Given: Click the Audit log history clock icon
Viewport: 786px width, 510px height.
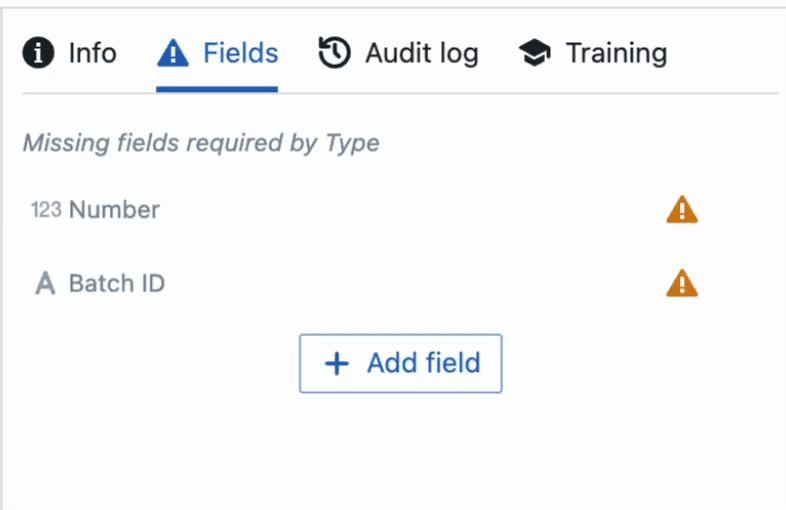Looking at the screenshot, I should click(x=334, y=53).
